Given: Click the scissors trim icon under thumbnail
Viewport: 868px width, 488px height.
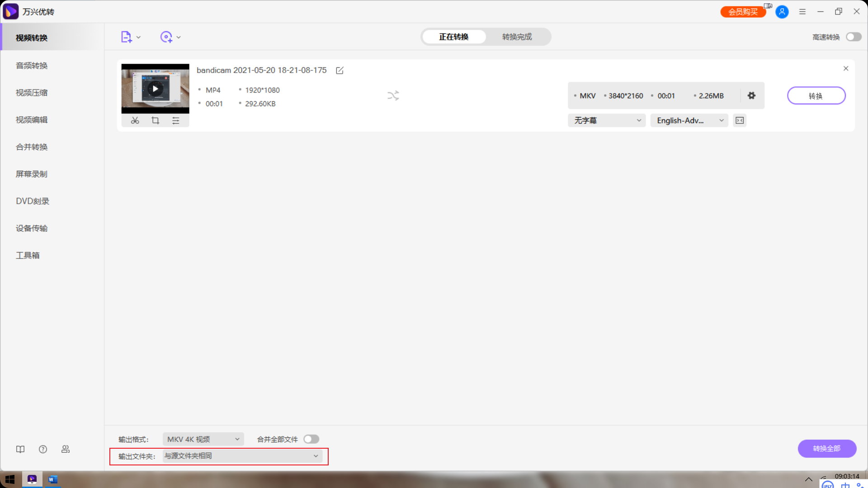Looking at the screenshot, I should coord(135,121).
